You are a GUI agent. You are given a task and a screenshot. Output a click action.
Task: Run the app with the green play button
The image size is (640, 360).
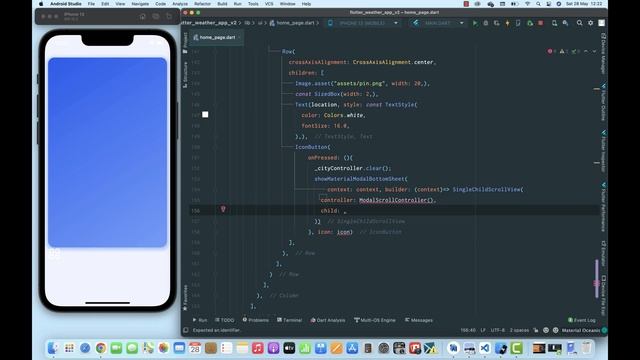[475, 23]
